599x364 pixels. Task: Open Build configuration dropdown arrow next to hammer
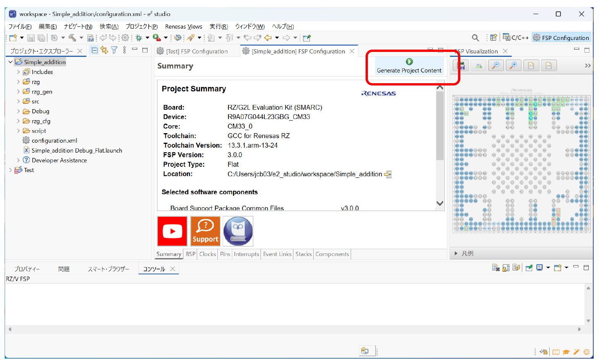tap(81, 38)
